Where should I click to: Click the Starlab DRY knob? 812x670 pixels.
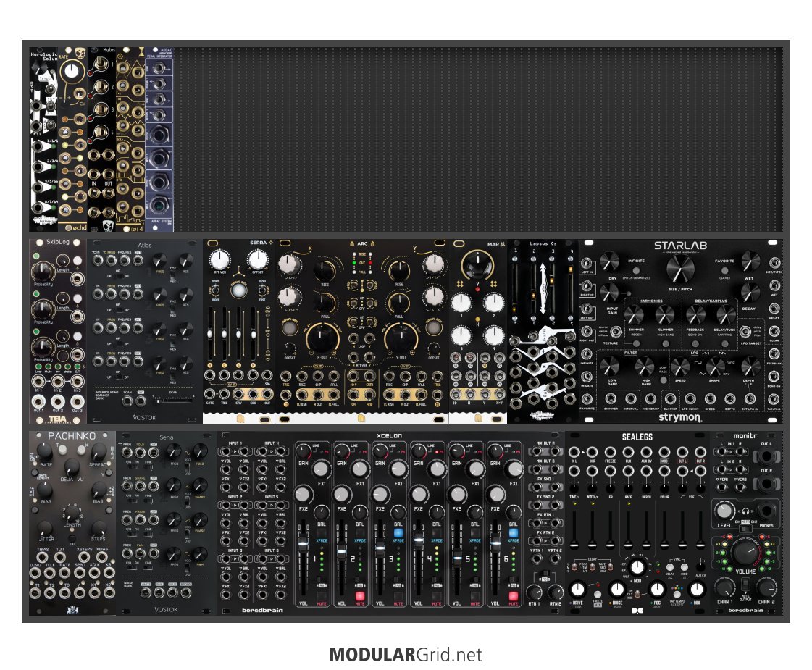(x=609, y=262)
